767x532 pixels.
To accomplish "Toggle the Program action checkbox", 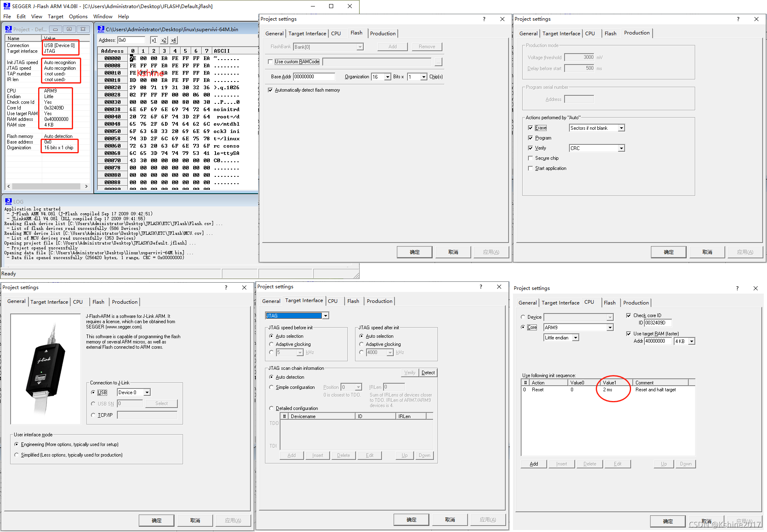I will (x=530, y=138).
